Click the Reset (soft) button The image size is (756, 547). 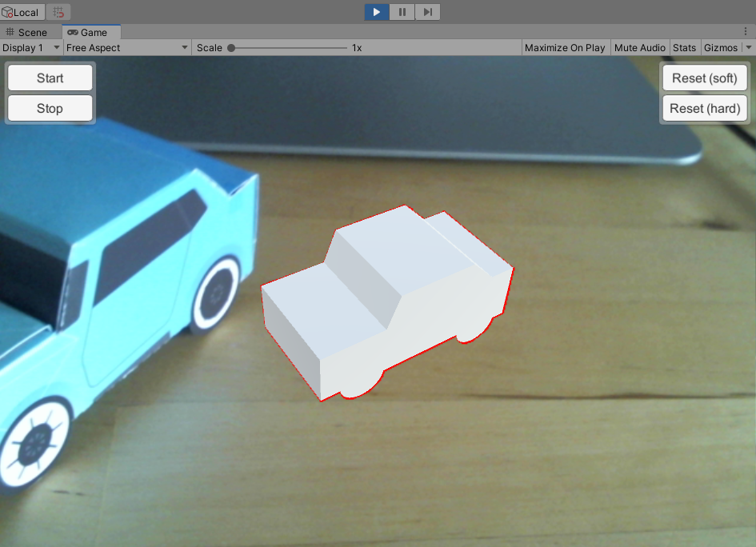coord(704,78)
